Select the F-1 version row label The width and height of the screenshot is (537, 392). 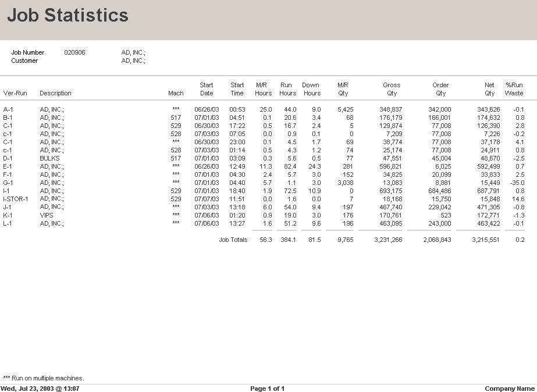click(8, 174)
